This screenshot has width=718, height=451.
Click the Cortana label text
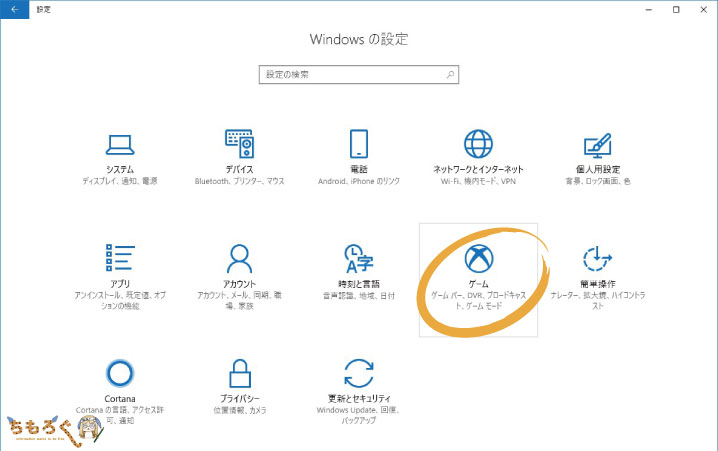click(x=120, y=399)
